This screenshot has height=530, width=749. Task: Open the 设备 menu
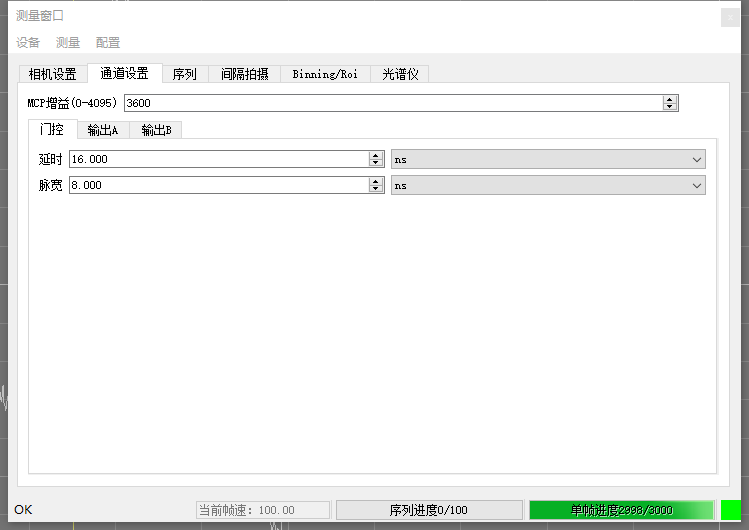pos(28,42)
